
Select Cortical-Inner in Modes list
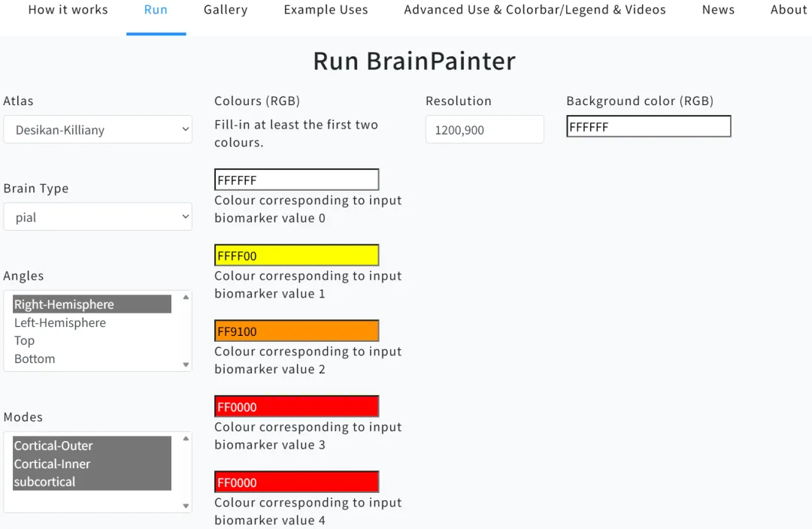(x=92, y=464)
